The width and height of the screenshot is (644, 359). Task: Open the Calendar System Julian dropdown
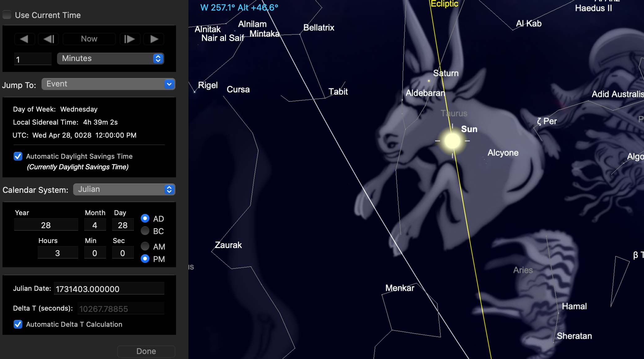coord(124,189)
